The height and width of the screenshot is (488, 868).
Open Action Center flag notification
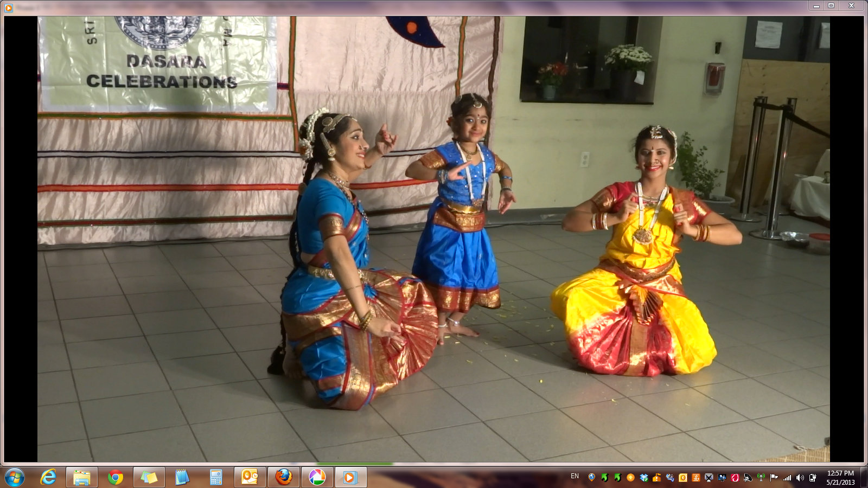coord(774,478)
